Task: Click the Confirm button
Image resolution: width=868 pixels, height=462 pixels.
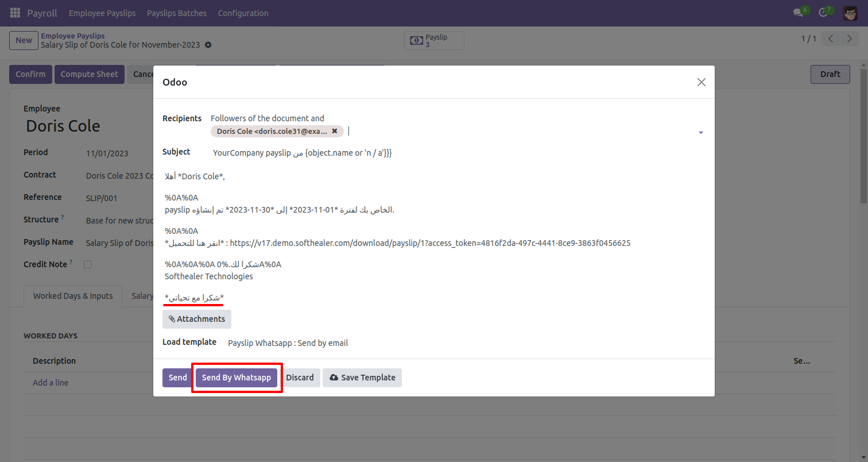Action: (30, 74)
